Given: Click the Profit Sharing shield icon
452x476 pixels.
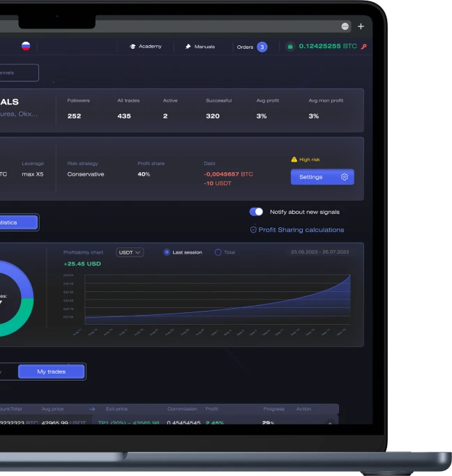Looking at the screenshot, I should point(253,230).
